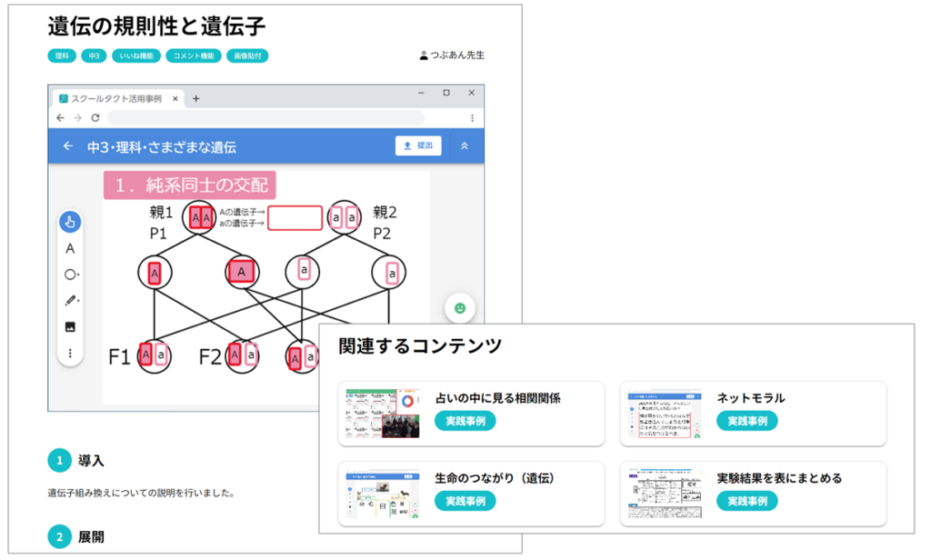
Task: Click the 画像貼付 tag
Action: [x=247, y=55]
